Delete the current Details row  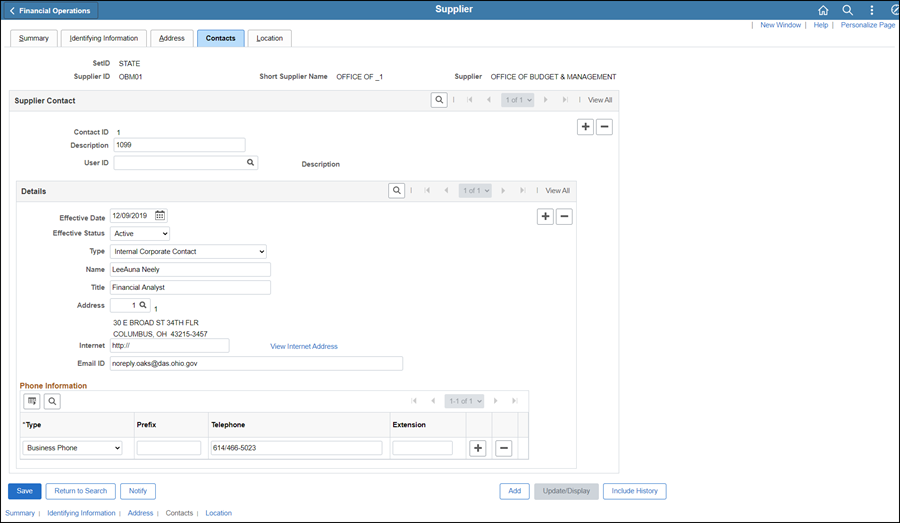tap(564, 216)
